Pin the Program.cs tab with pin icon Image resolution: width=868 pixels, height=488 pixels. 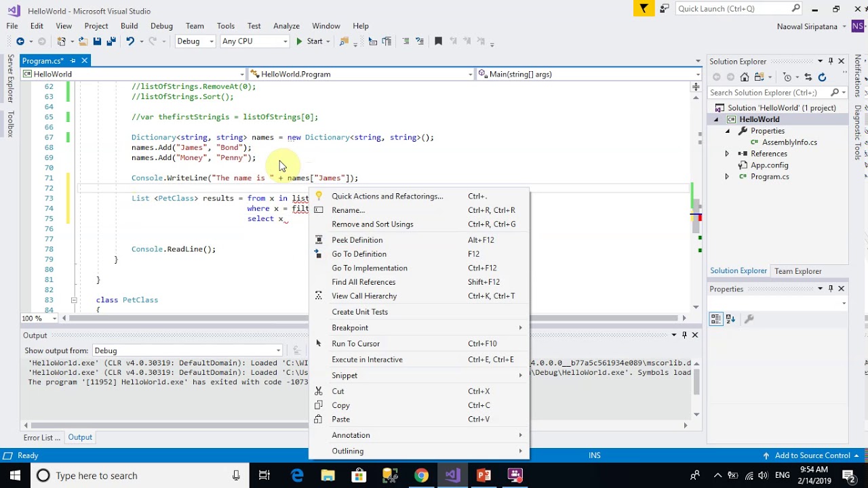(73, 61)
